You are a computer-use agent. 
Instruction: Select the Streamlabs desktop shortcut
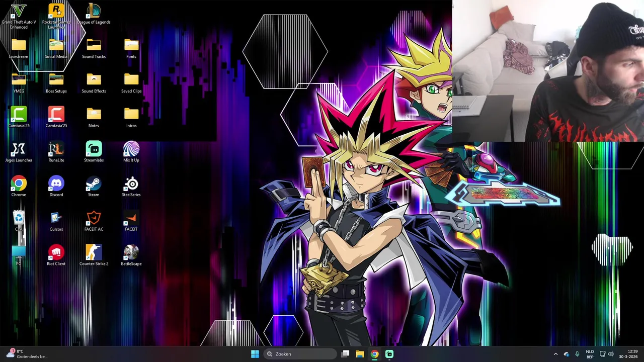(94, 152)
